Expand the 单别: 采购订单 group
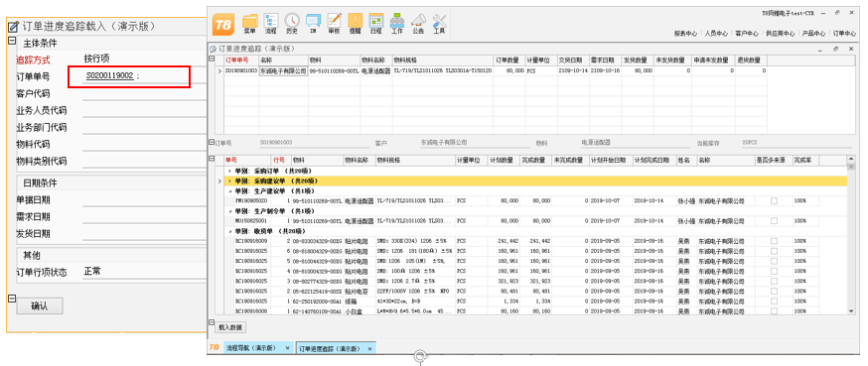Image resolution: width=868 pixels, height=366 pixels. click(x=229, y=171)
